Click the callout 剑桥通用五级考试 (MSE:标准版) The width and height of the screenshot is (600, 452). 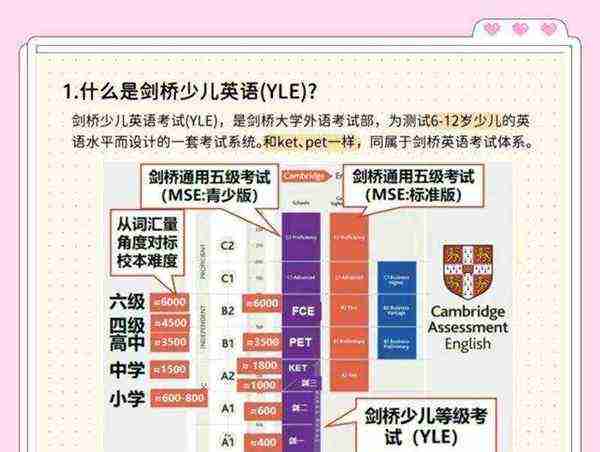coord(413,186)
